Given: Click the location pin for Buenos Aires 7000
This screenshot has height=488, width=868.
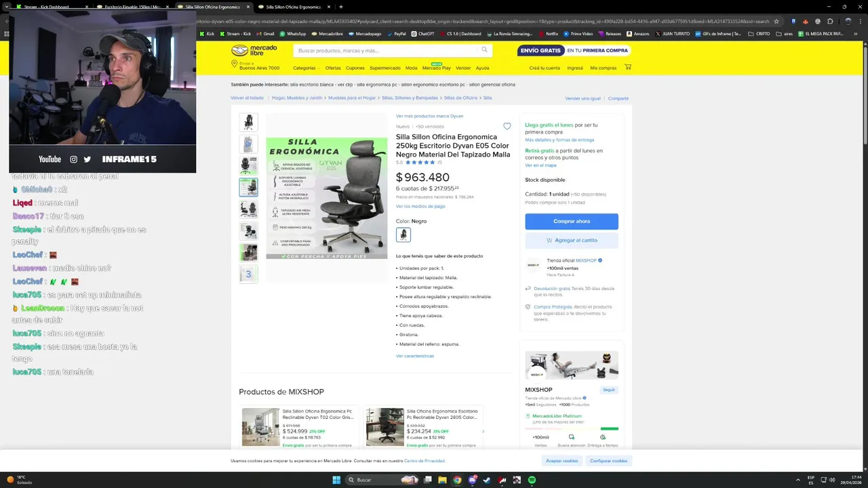Looking at the screenshot, I should pos(234,64).
